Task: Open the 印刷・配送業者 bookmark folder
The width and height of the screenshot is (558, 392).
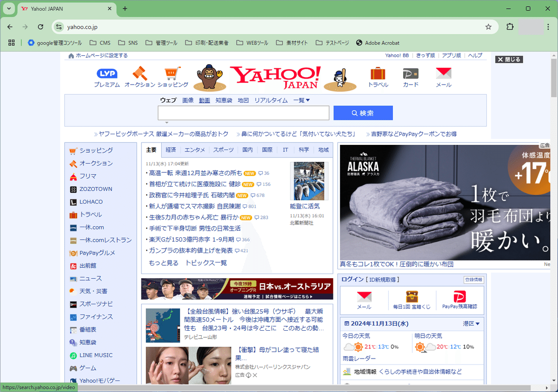Action: coord(207,43)
